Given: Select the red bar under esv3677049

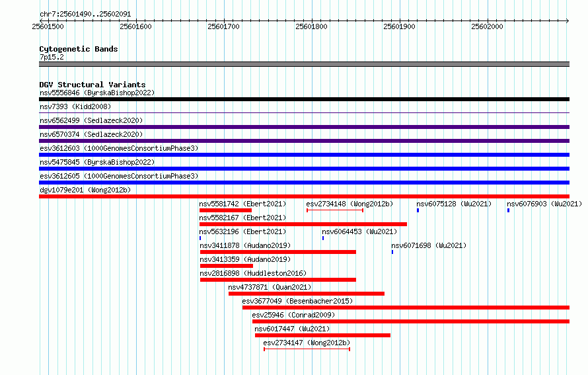Looking at the screenshot, I should coord(406,308).
